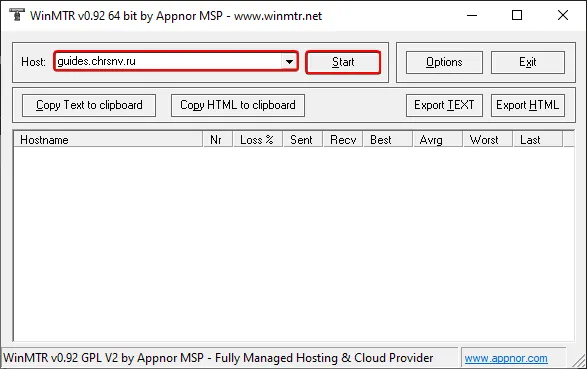This screenshot has height=369, width=587.
Task: Click the Hostname column header
Action: click(108, 140)
